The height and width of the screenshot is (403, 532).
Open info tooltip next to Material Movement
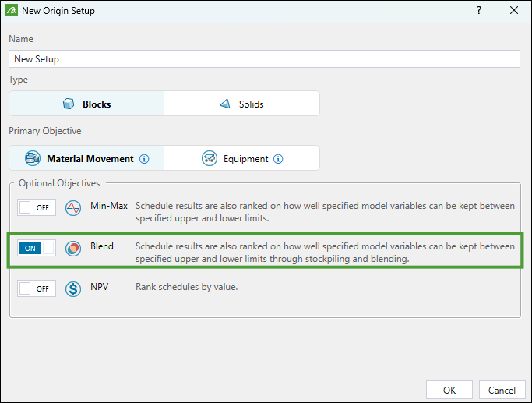click(x=144, y=159)
